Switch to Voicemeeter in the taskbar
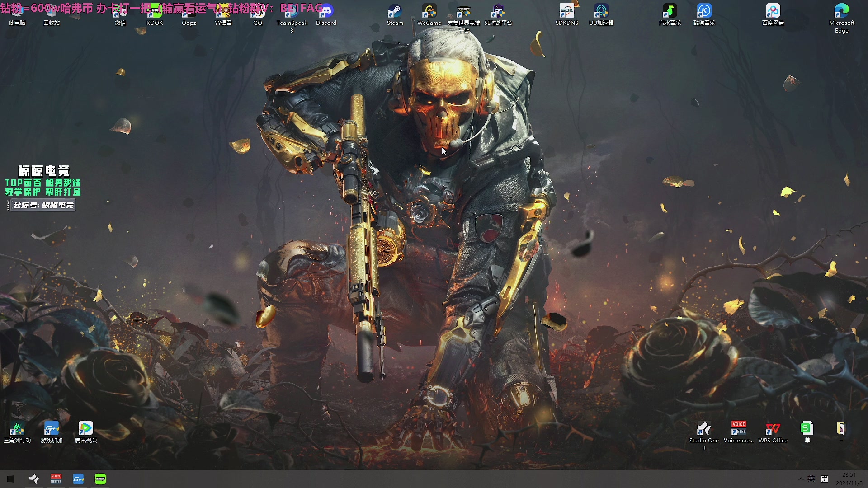Image resolution: width=868 pixels, height=488 pixels. click(x=56, y=479)
